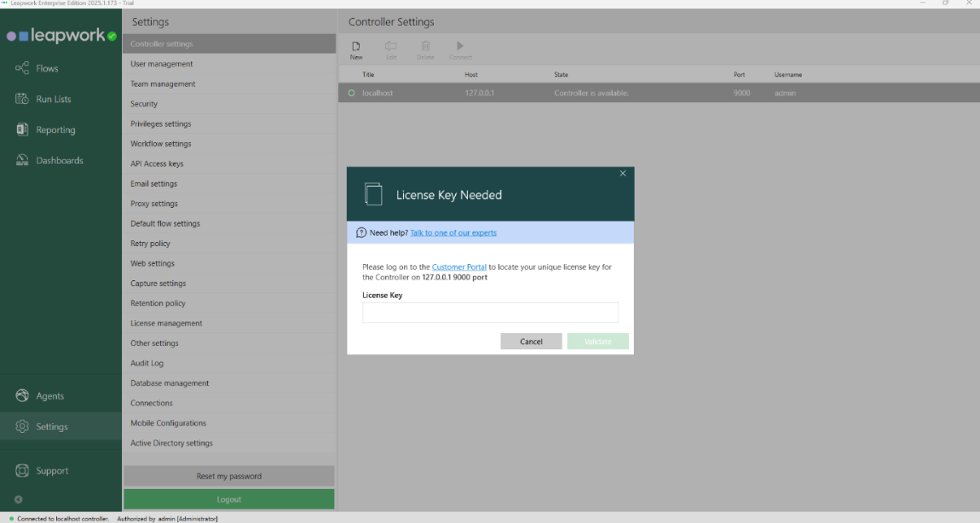Screen dimensions: 980x523
Task: Open Connections settings
Action: [228, 403]
